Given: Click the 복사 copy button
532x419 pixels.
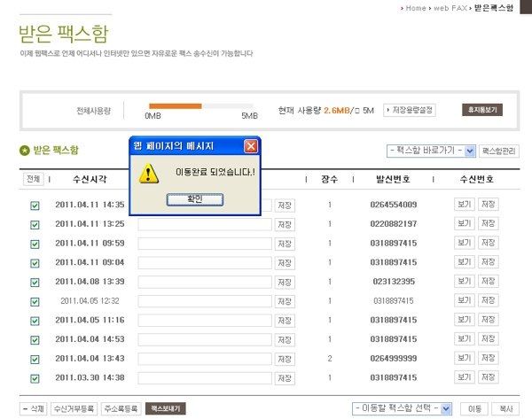Looking at the screenshot, I should pos(506,409).
